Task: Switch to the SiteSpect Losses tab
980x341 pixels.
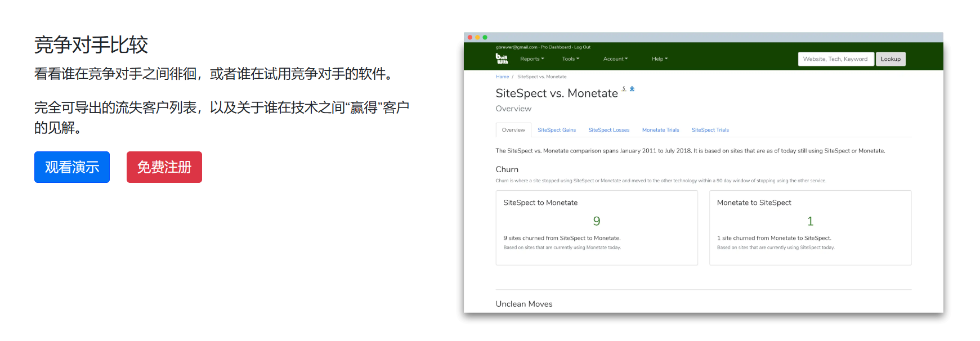Action: click(609, 130)
